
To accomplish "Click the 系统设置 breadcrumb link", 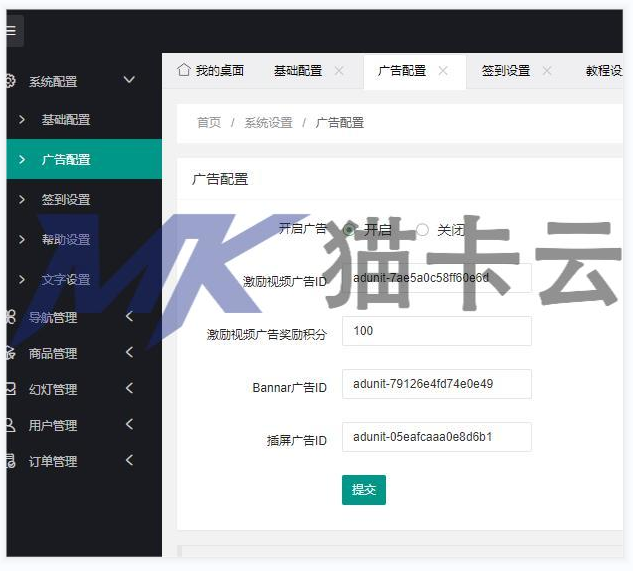I will pos(268,122).
